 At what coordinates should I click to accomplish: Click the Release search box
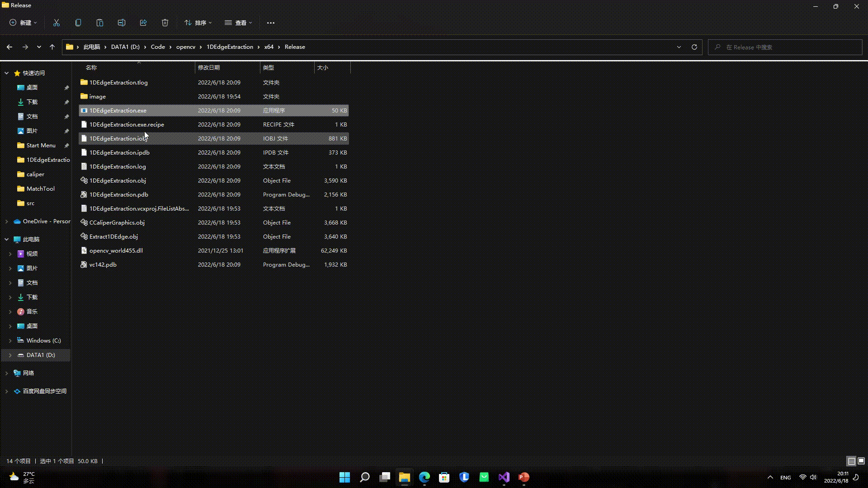click(786, 47)
